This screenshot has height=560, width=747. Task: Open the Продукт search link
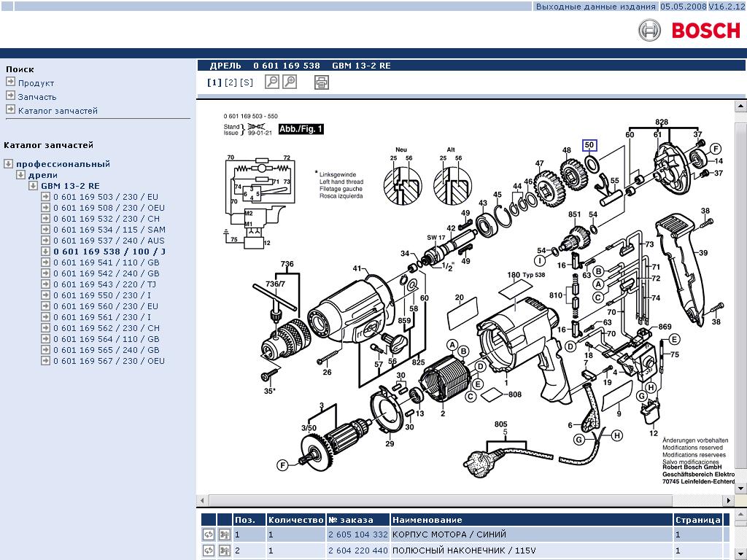pos(36,83)
